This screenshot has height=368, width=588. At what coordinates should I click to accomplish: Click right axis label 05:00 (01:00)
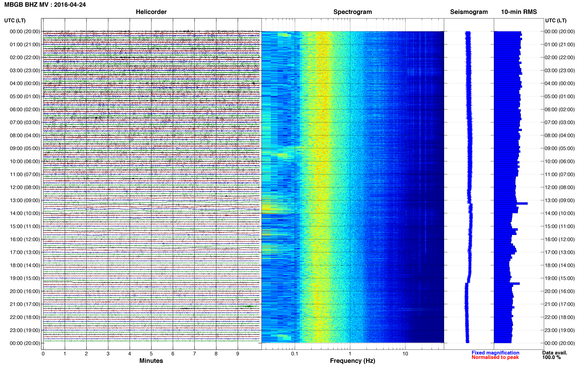click(560, 96)
